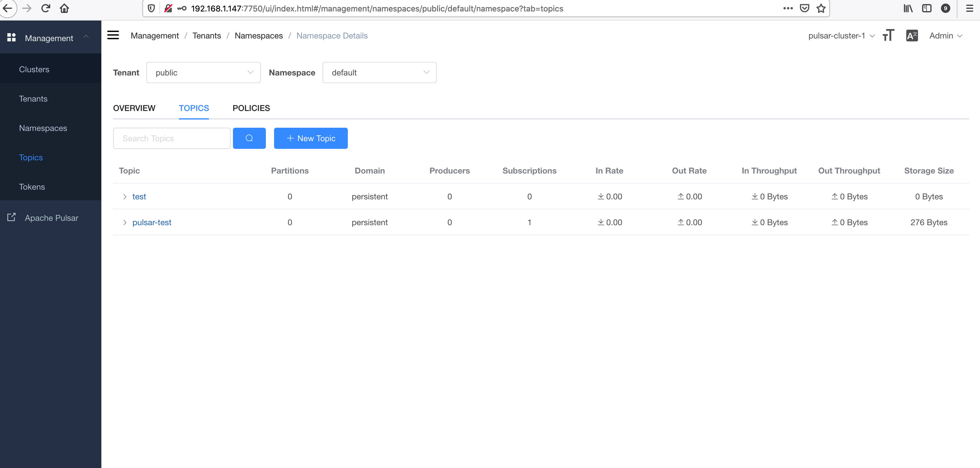This screenshot has width=980, height=468.
Task: Click the font size icon in the header
Action: (888, 35)
